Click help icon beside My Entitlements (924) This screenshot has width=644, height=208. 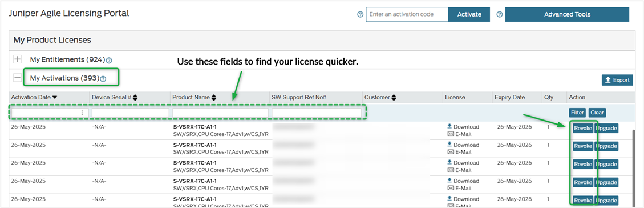[109, 61]
